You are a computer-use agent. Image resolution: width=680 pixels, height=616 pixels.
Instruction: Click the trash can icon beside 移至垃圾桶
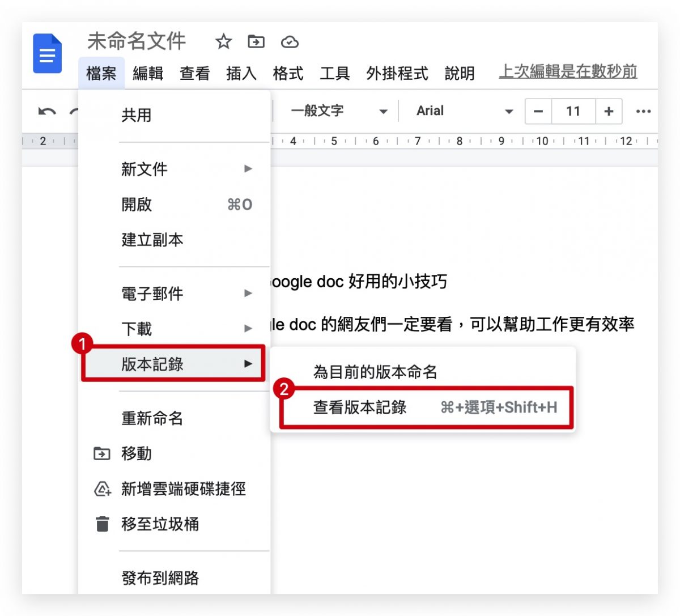point(102,524)
